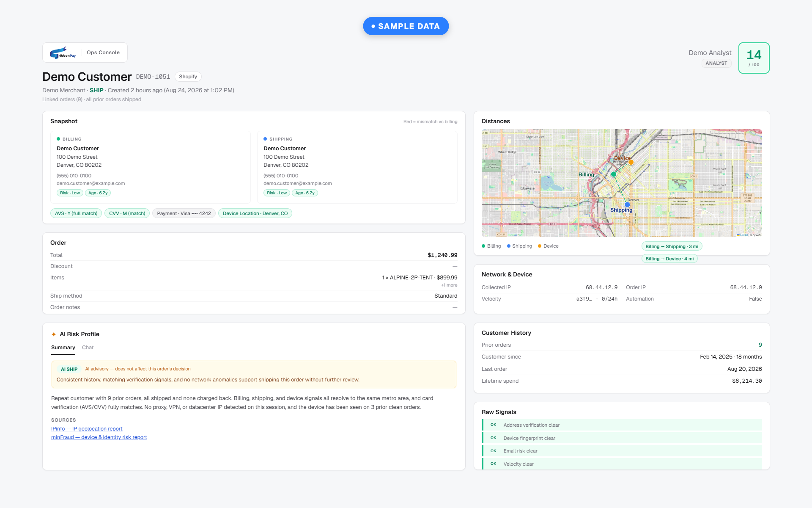The height and width of the screenshot is (508, 812).
Task: Click the Lifetime spend $6,214.30
Action: coord(747,381)
